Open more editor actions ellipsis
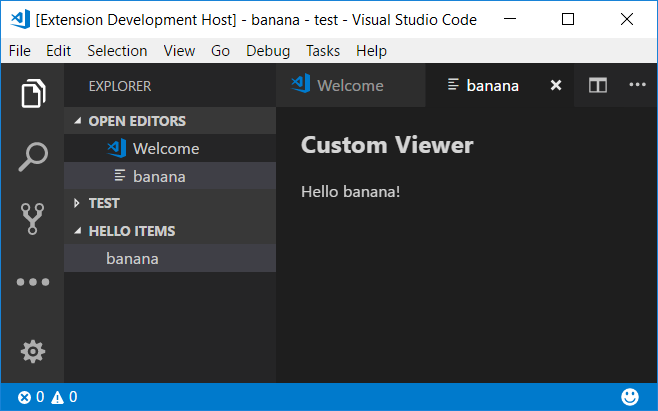658x411 pixels. click(637, 85)
